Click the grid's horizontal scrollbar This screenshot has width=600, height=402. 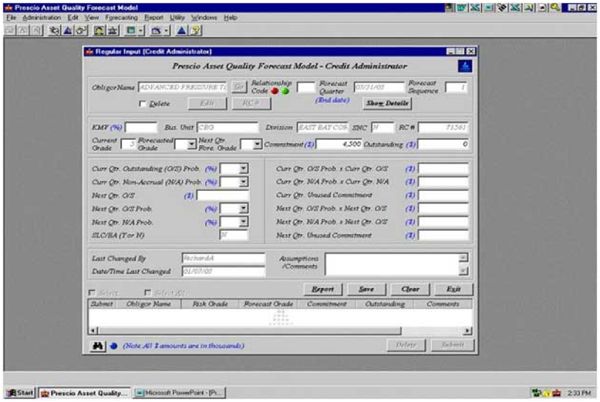pyautogui.click(x=281, y=330)
